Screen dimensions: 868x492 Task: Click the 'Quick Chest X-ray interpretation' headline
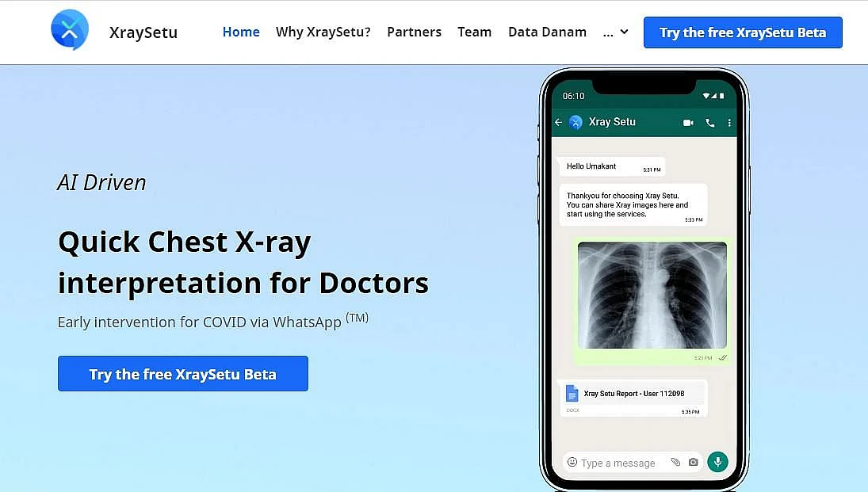click(243, 263)
